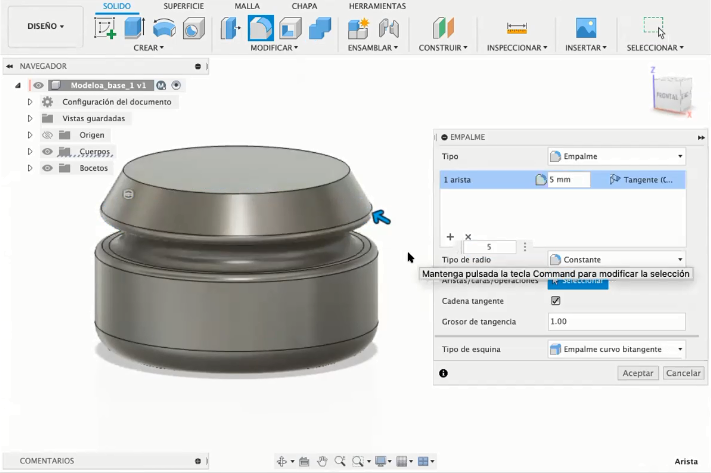This screenshot has height=473, width=711.
Task: Click the Orbit tool in navigation bar
Action: click(x=283, y=461)
